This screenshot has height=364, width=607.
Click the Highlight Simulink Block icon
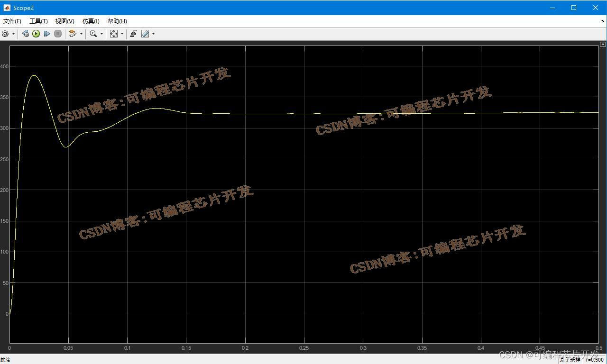[73, 34]
